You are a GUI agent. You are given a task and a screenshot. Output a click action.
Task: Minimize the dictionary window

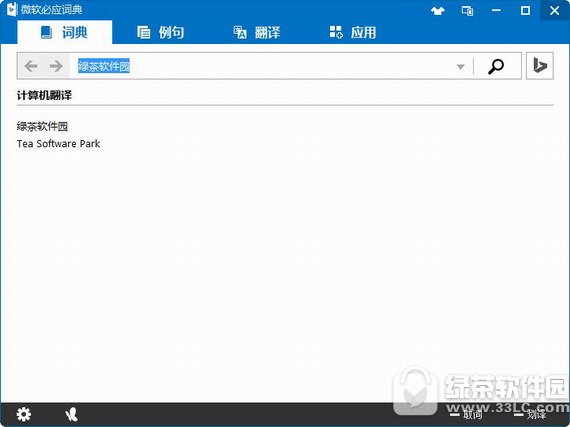[x=496, y=11]
